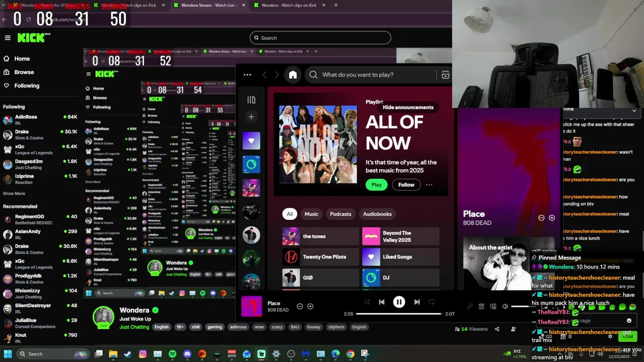Open new browser tab with plus
This screenshot has height=362, width=644.
[x=336, y=5]
